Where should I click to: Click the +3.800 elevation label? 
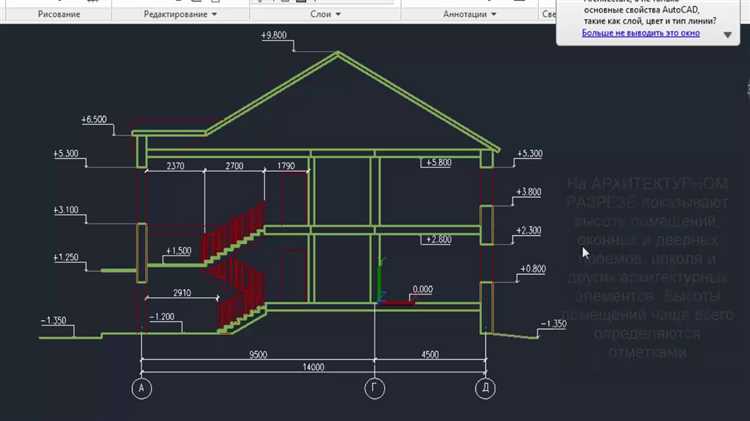coord(528,191)
